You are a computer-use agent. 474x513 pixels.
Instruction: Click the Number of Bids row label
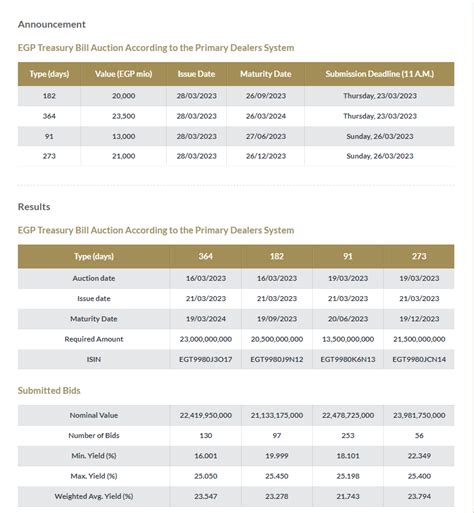[x=94, y=436]
